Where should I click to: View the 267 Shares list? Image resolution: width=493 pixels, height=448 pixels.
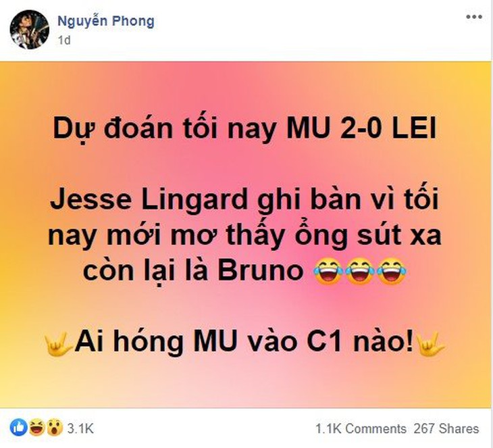[446, 428]
